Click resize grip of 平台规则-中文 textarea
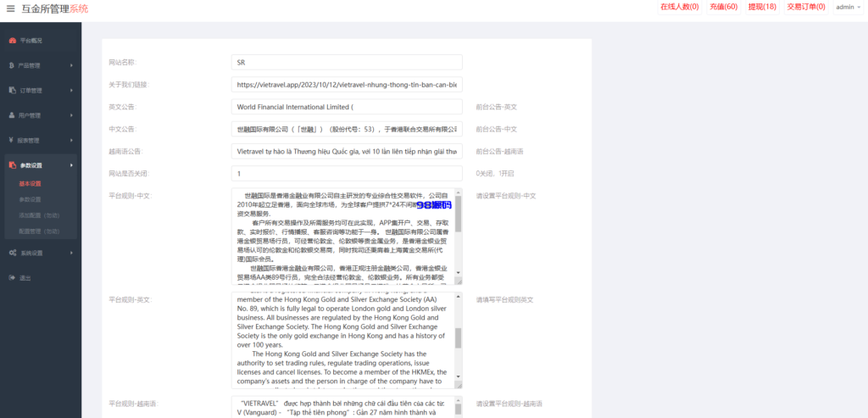The width and height of the screenshot is (868, 418). coord(458,281)
